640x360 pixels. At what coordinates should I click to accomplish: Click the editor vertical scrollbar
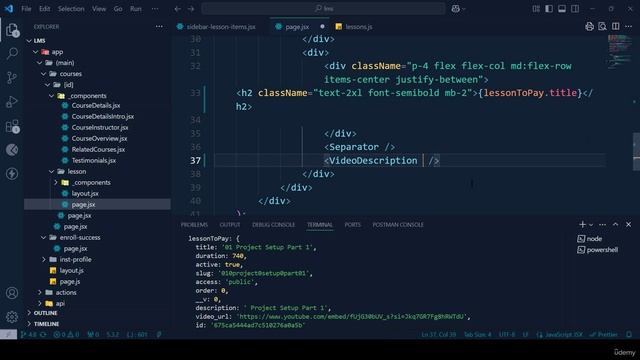636,151
